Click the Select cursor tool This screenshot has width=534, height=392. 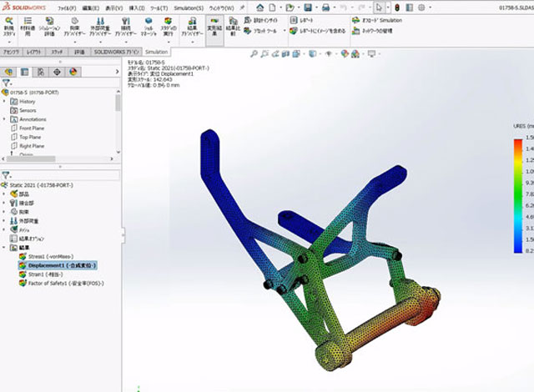pos(379,8)
